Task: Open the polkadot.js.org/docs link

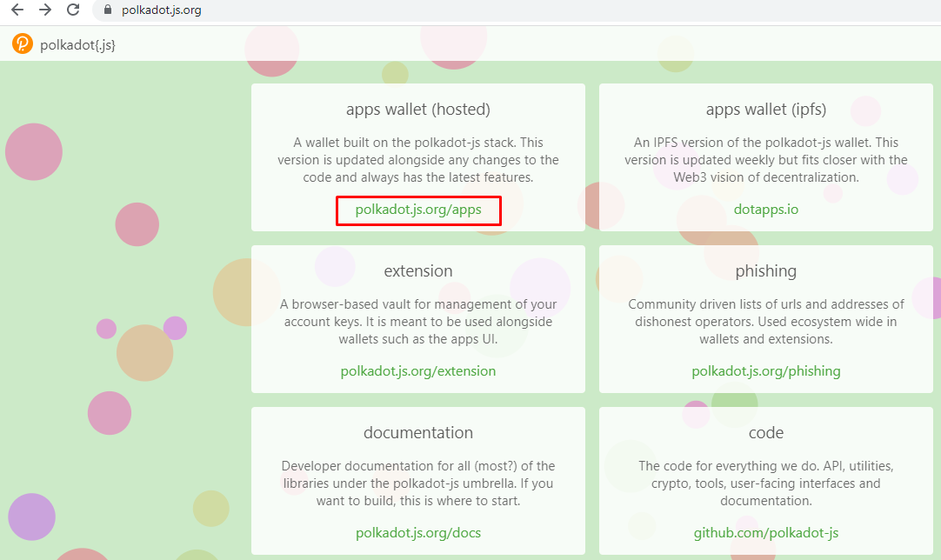Action: coord(418,533)
